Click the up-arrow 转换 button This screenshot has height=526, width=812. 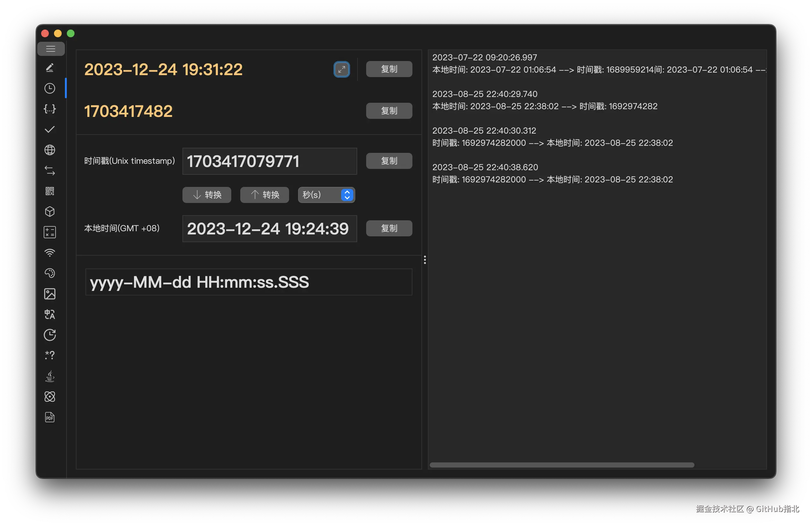click(264, 195)
